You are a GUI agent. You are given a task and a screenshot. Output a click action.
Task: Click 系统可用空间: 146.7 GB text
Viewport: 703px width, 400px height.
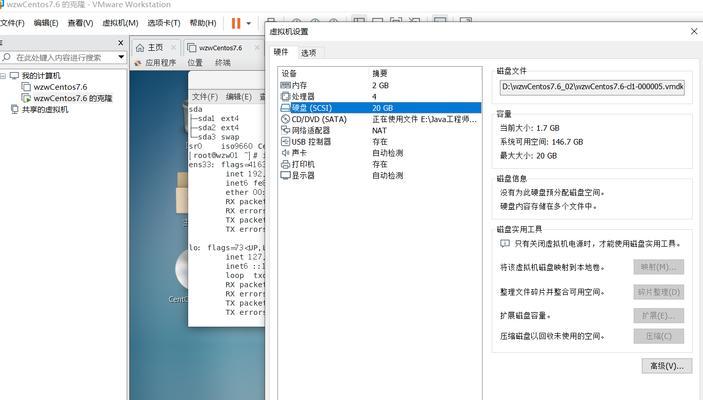click(542, 142)
